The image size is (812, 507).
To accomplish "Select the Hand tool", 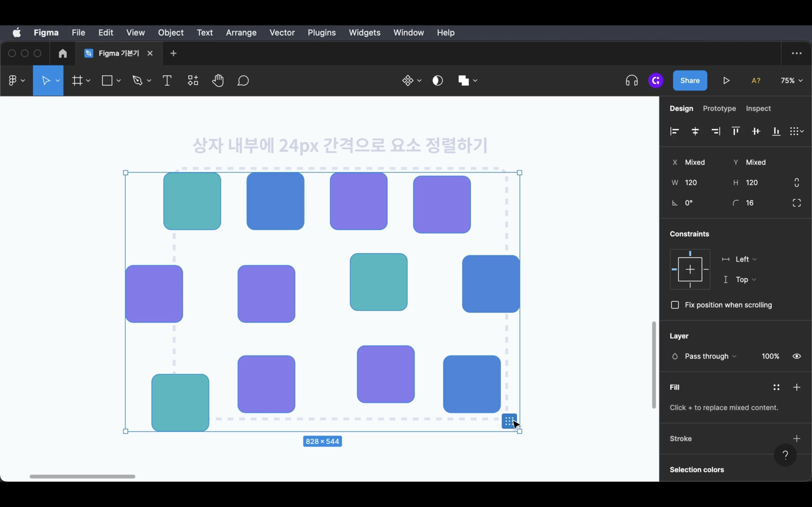I will coord(218,81).
